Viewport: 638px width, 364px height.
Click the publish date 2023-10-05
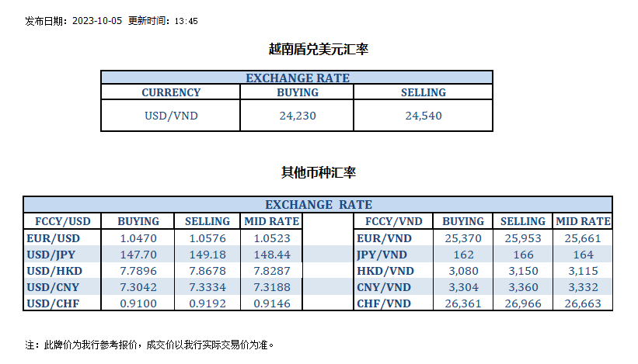click(x=96, y=21)
